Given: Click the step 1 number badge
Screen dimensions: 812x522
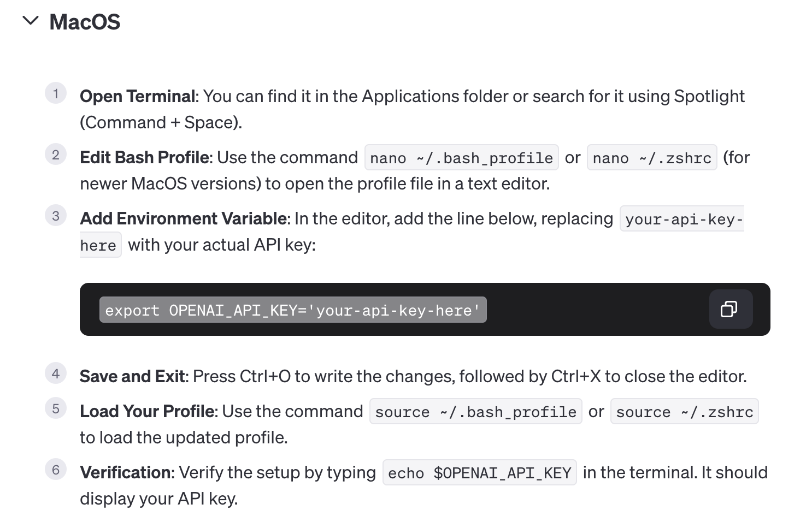Looking at the screenshot, I should [56, 93].
